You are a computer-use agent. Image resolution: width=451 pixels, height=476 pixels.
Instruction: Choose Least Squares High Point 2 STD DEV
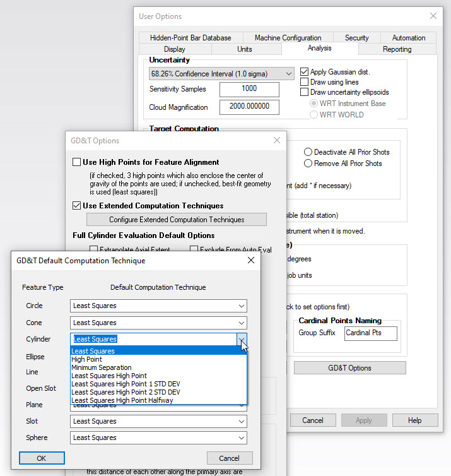158,392
